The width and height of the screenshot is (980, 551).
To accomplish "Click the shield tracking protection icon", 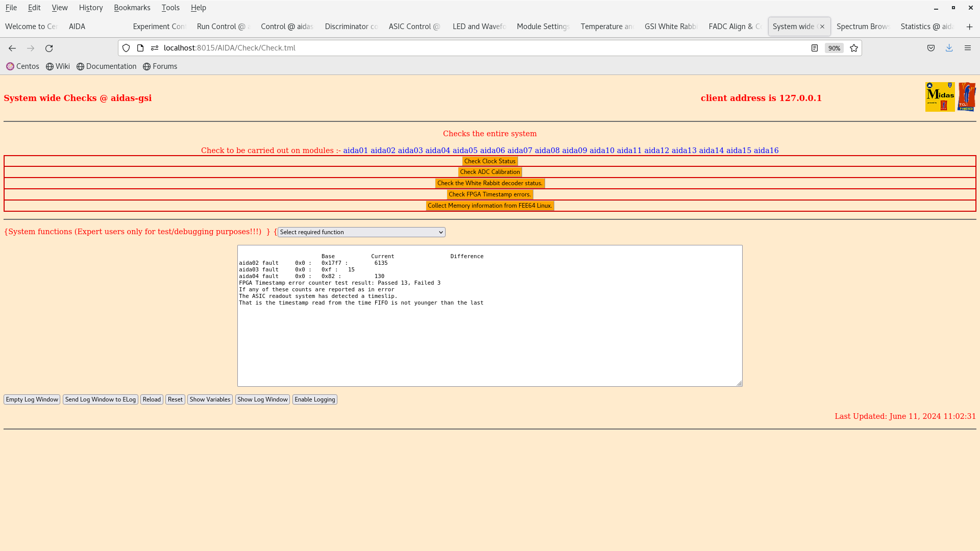I will [x=126, y=48].
